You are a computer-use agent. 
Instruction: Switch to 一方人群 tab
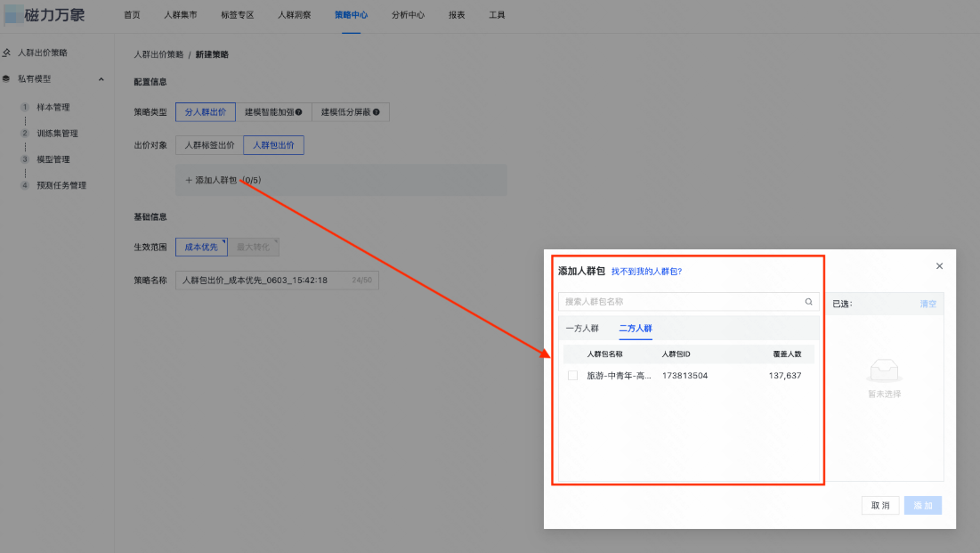(x=582, y=329)
